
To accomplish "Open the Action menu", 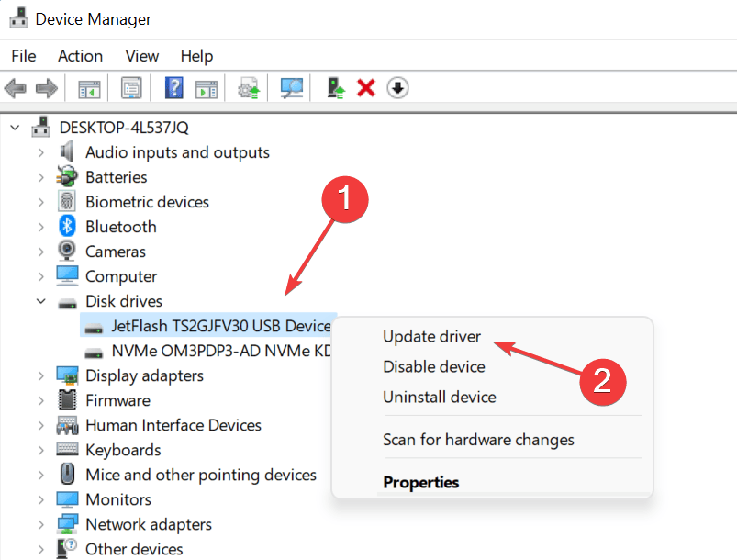I will click(80, 56).
